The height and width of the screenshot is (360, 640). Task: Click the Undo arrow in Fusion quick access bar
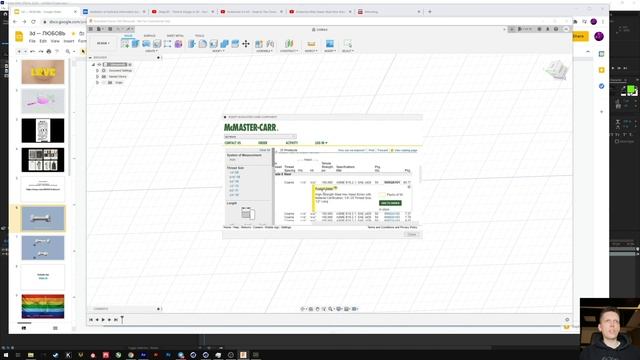[118, 29]
